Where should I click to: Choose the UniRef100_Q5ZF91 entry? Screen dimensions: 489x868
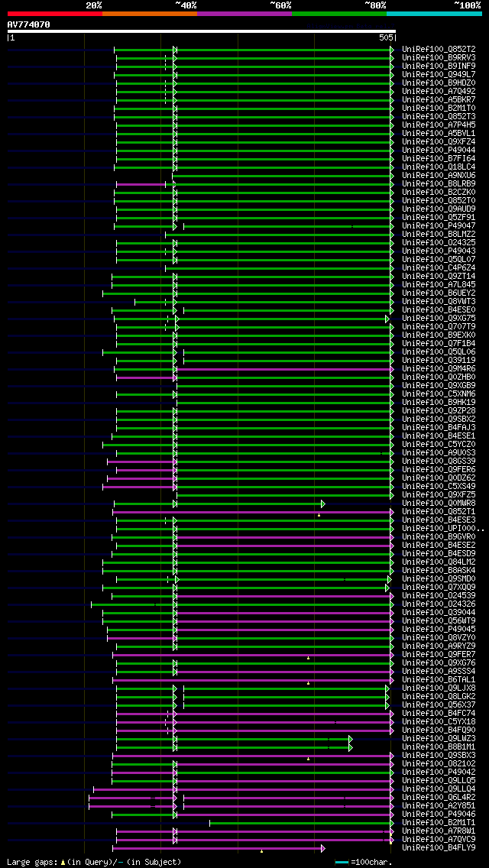pyautogui.click(x=439, y=217)
